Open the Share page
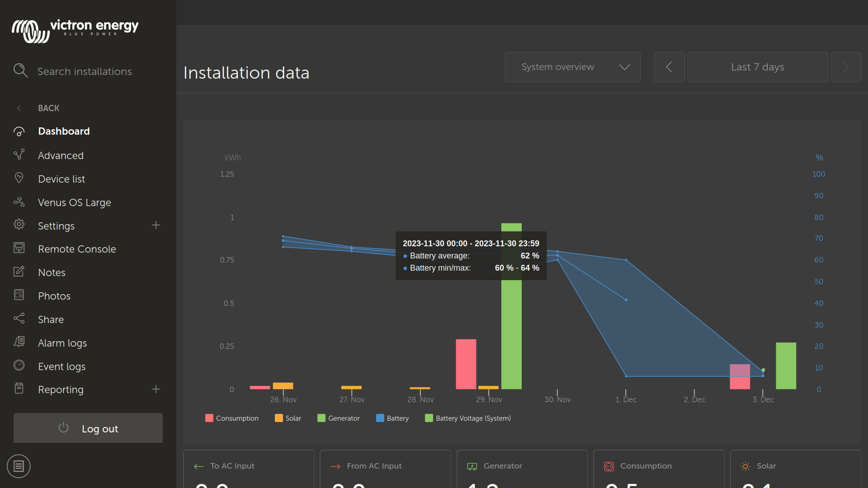This screenshot has height=488, width=868. point(51,319)
